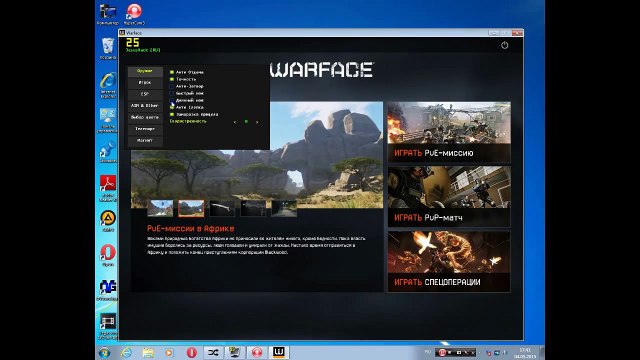The height and width of the screenshot is (360, 640).
Task: Select the first slideshow thumbnail
Action: coord(160,208)
